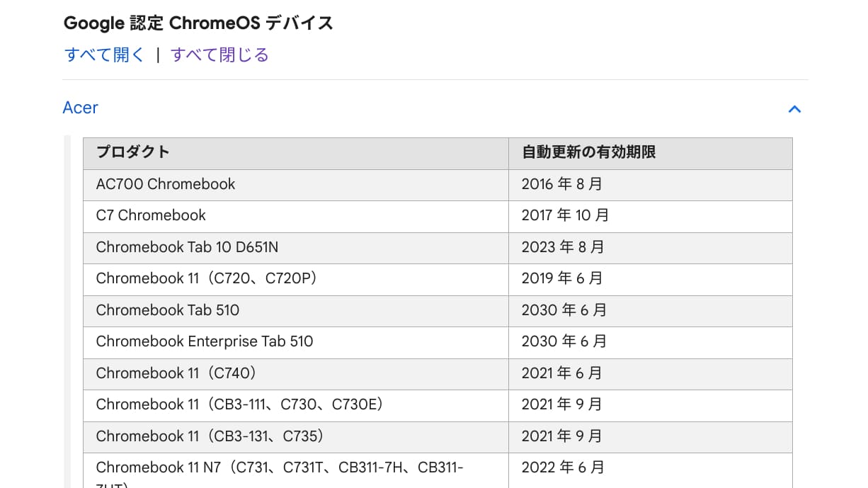The image size is (868, 488).
Task: Click the プロダクト column header
Action: pos(296,153)
